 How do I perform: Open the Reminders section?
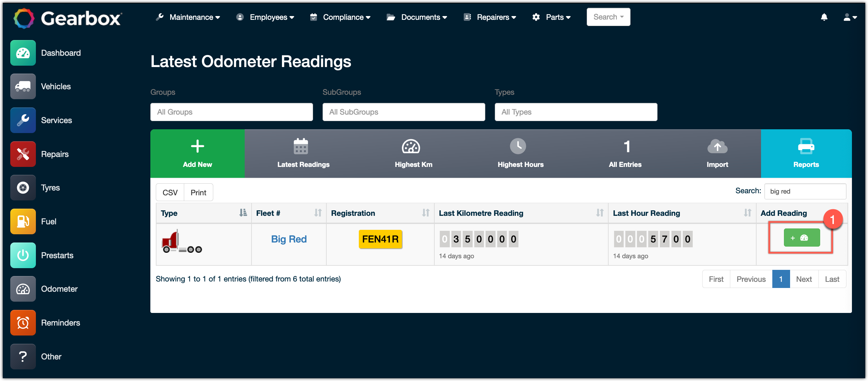23,323
